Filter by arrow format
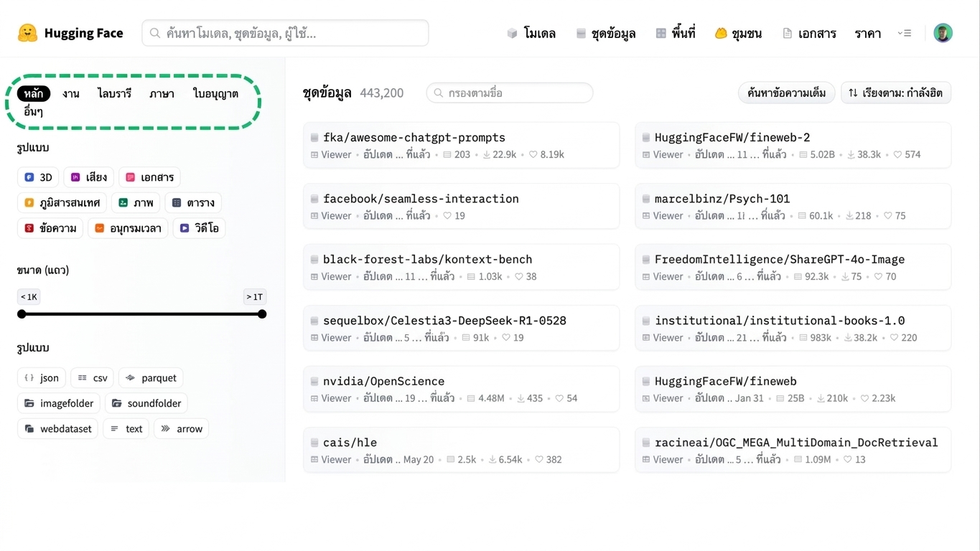Viewport: 980px width, 551px height. click(181, 429)
